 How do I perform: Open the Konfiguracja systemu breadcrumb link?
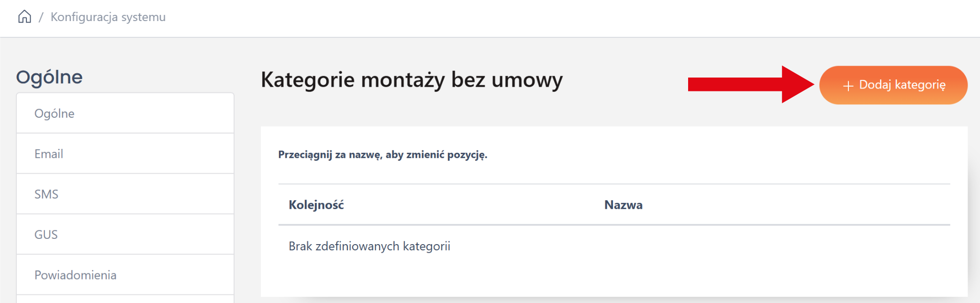pos(108,17)
